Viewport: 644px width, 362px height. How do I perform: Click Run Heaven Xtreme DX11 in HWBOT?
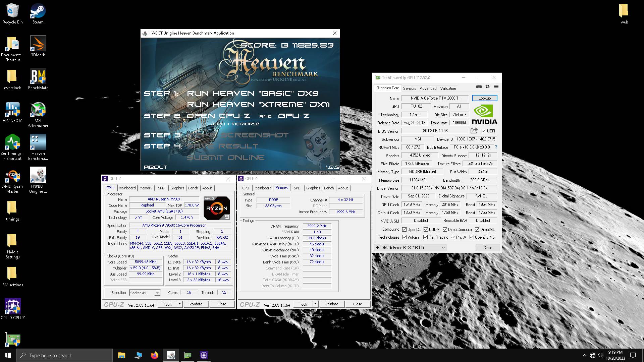point(258,105)
